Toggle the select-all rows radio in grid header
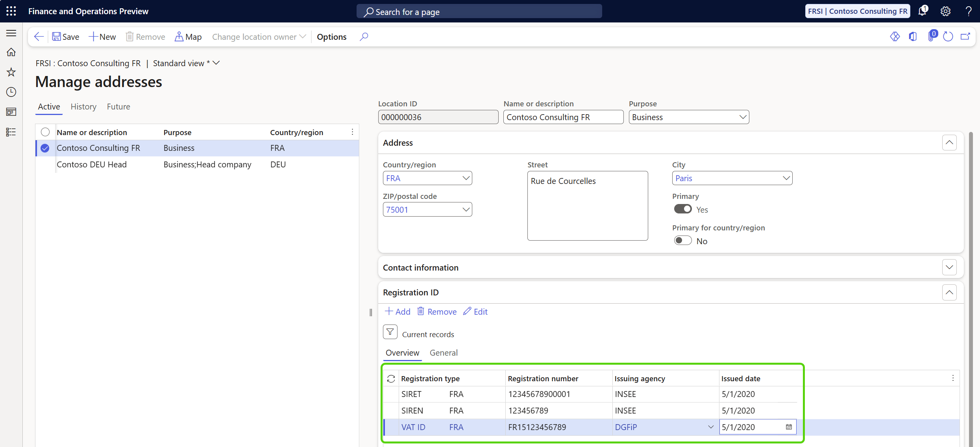980x447 pixels. [45, 132]
